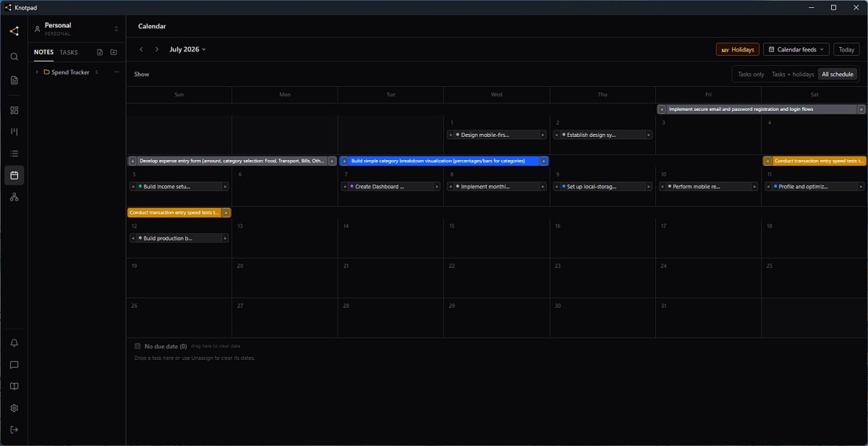Select the July 16 day cell
Image resolution: width=868 pixels, height=446 pixels.
603,238
